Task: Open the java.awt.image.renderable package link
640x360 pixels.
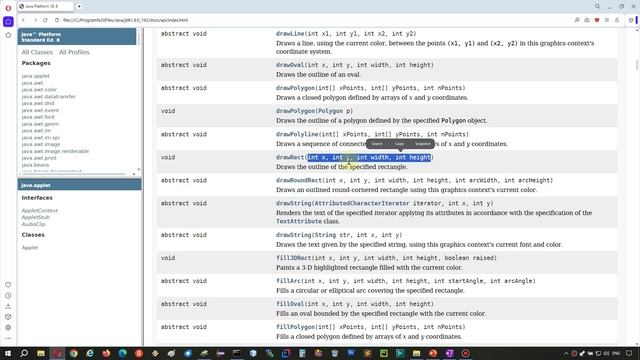Action: (x=55, y=151)
